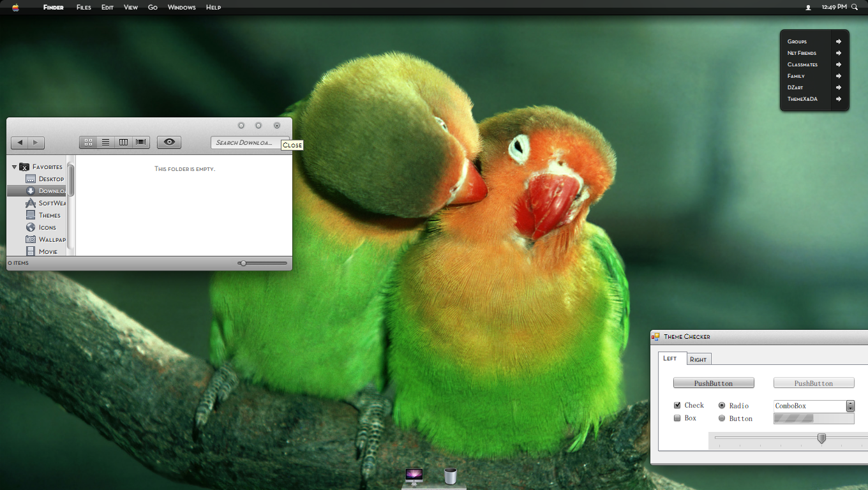This screenshot has width=868, height=490.
Task: Switch to icon grid view
Action: coord(88,142)
